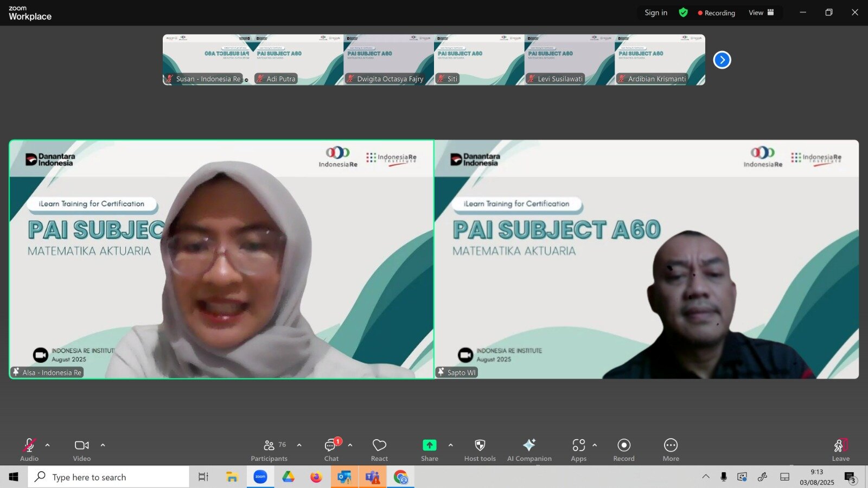
Task: Expand participants options arrow
Action: pyautogui.click(x=299, y=445)
